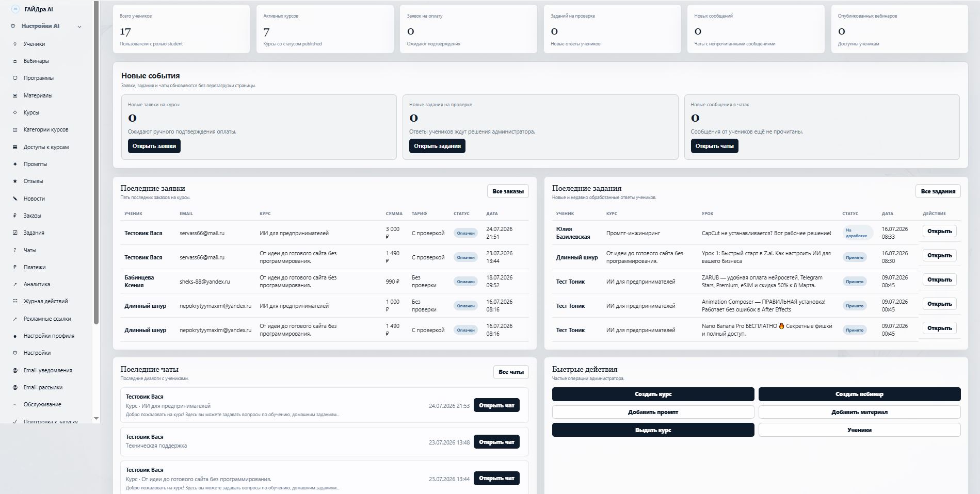Open the Все чаты list
Screen dimensions: 980x494
coord(511,372)
